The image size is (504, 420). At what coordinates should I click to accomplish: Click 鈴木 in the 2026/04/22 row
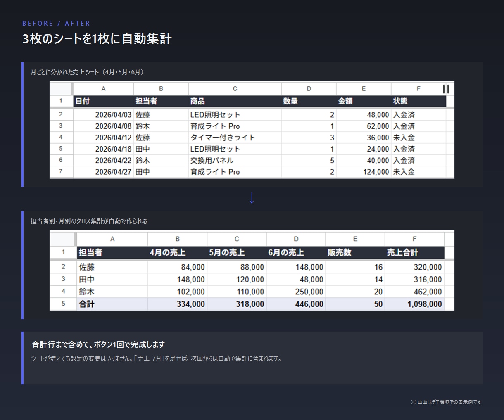pyautogui.click(x=161, y=160)
